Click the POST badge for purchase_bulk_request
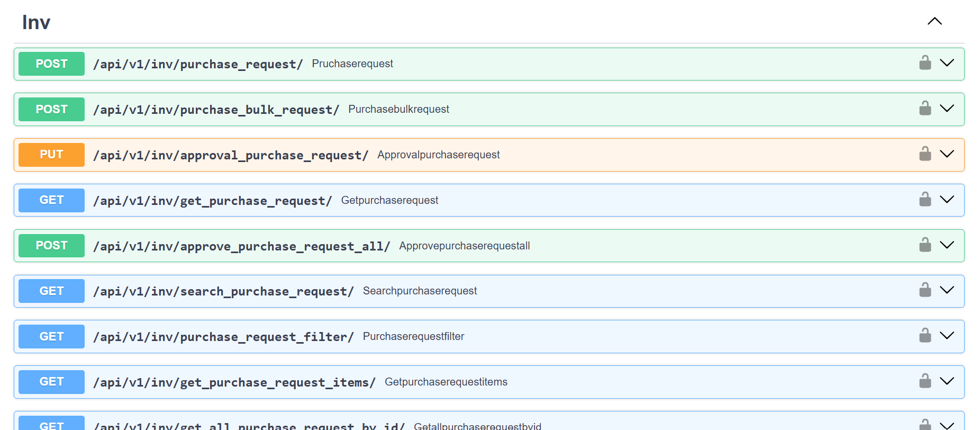Image resolution: width=980 pixels, height=430 pixels. [x=51, y=109]
